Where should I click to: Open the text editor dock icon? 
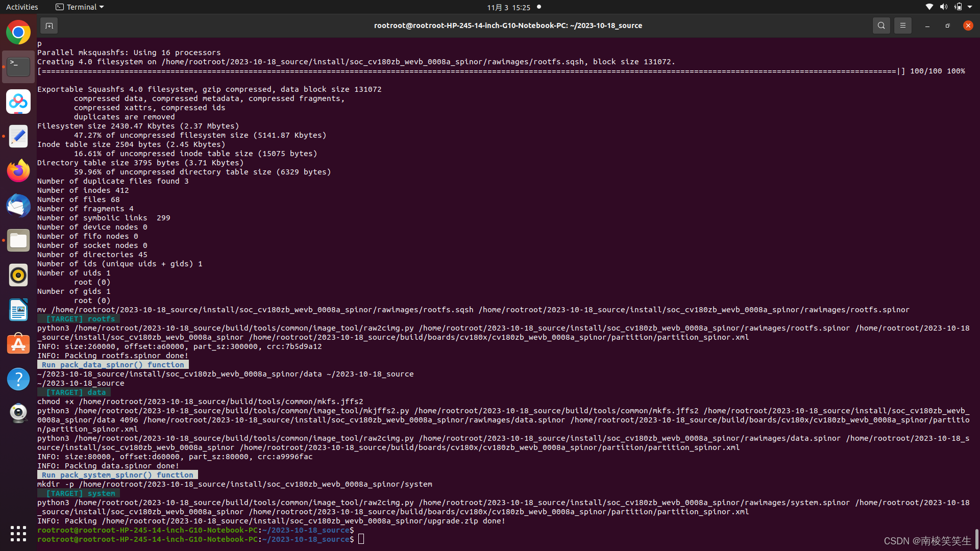pyautogui.click(x=18, y=136)
